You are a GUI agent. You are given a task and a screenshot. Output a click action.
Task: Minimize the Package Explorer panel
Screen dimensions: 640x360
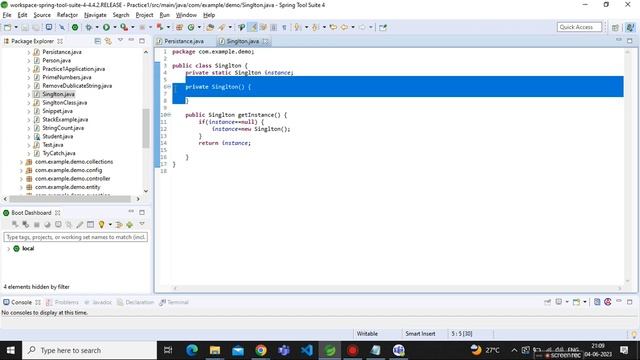[x=131, y=40]
